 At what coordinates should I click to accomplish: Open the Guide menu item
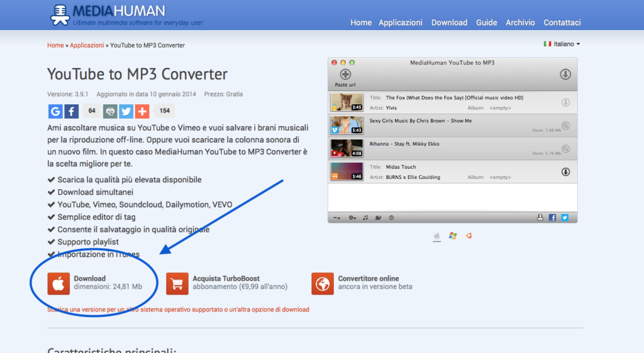(486, 23)
